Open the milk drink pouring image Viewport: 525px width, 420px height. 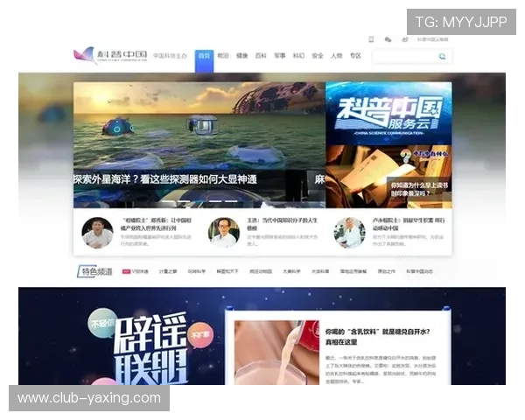[x=276, y=353]
